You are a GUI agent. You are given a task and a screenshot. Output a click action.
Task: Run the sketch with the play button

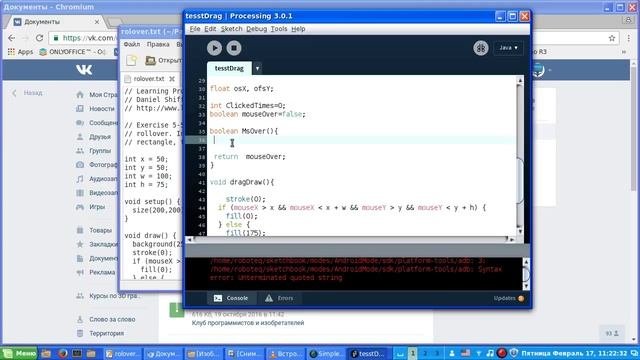[x=214, y=48]
